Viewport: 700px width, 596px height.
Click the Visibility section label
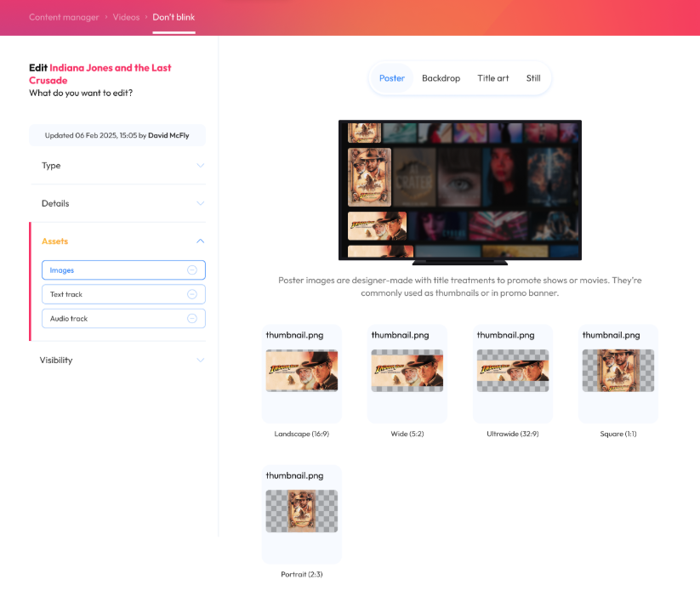pos(56,360)
